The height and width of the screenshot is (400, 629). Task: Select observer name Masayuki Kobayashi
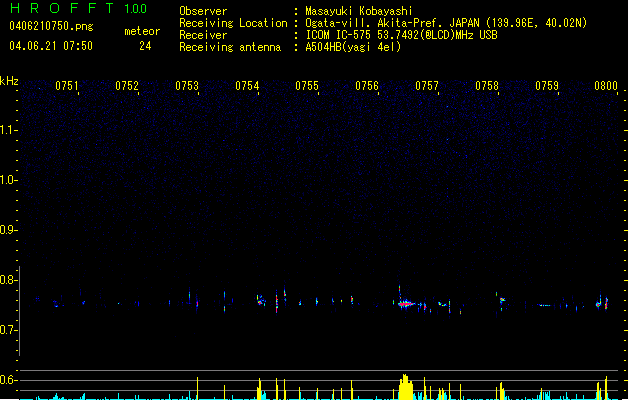coord(359,11)
